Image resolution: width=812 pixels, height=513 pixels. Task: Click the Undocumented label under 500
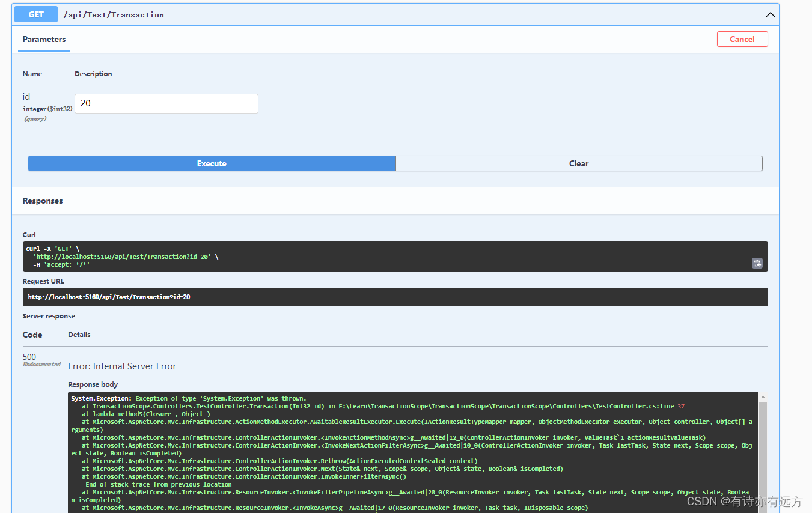tap(41, 365)
